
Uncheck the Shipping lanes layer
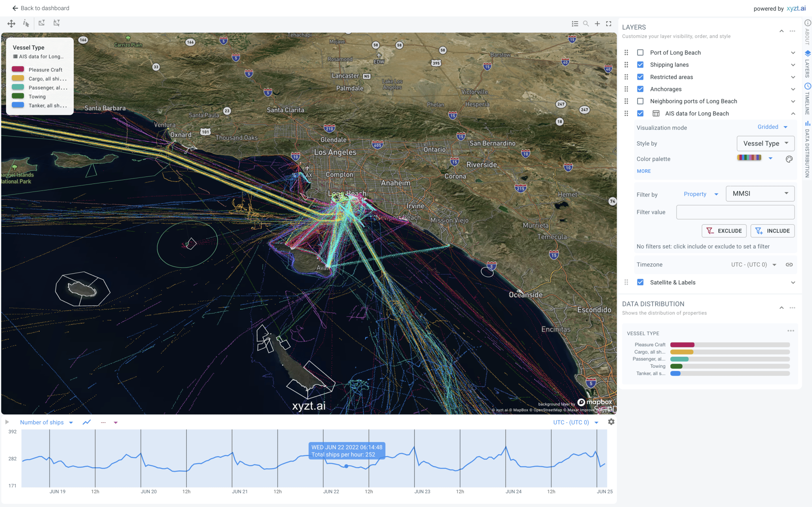tap(640, 65)
